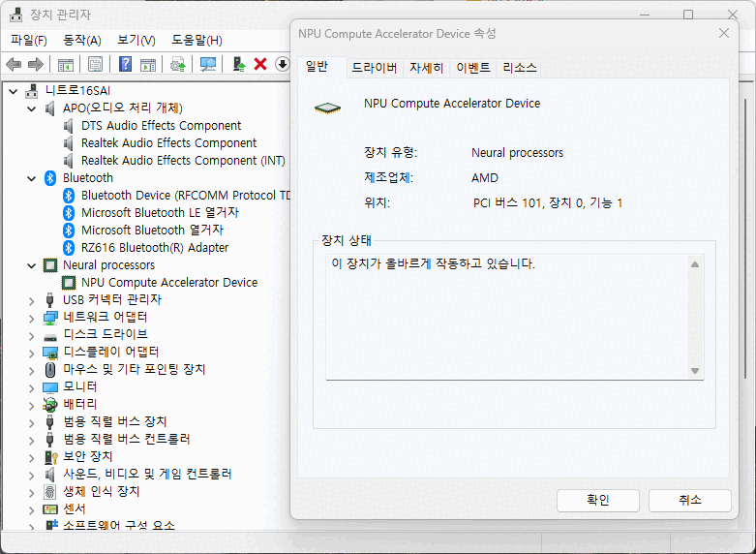Collapse the APO(오디오 처리 개체) category
Viewport: 756px width, 554px height.
coord(32,108)
